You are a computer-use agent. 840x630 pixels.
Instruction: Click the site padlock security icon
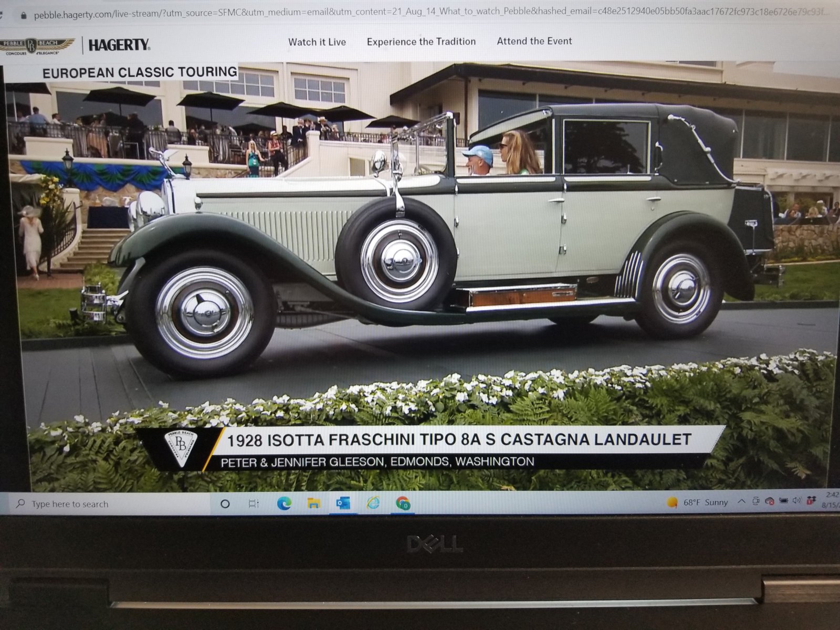tap(23, 15)
